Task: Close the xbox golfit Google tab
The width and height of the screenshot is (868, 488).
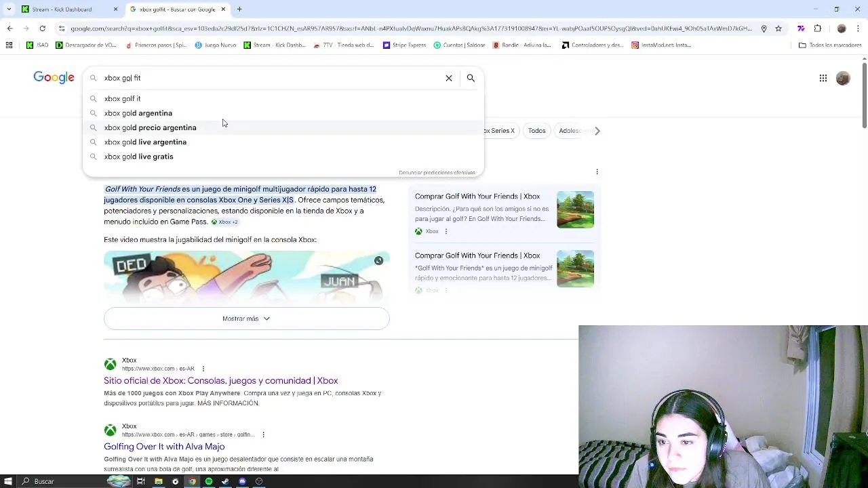Action: tap(223, 9)
